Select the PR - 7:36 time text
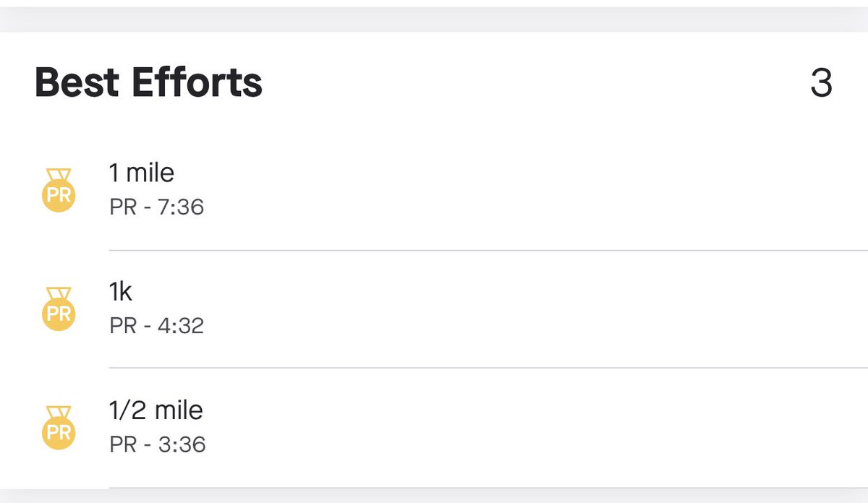The height and width of the screenshot is (503, 868). click(157, 208)
